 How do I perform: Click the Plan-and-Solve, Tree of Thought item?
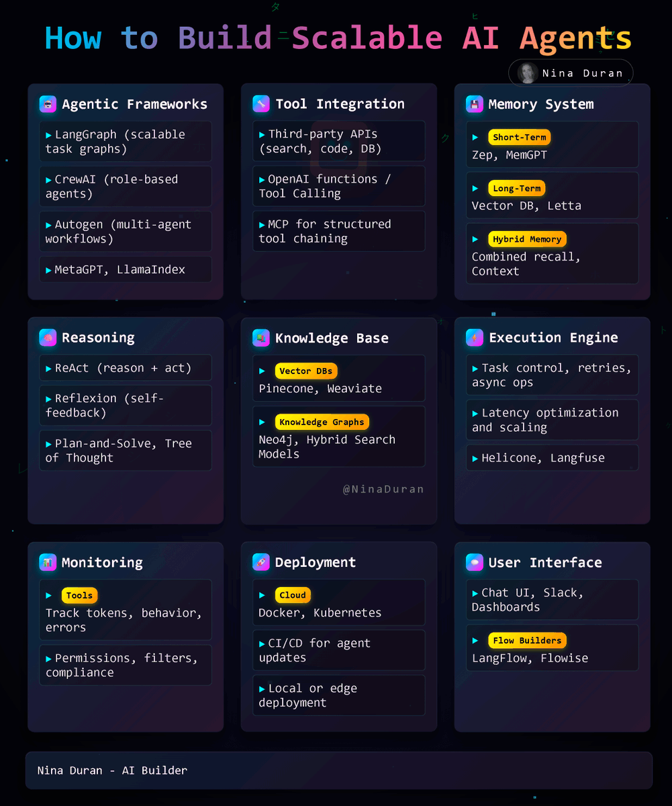[126, 451]
